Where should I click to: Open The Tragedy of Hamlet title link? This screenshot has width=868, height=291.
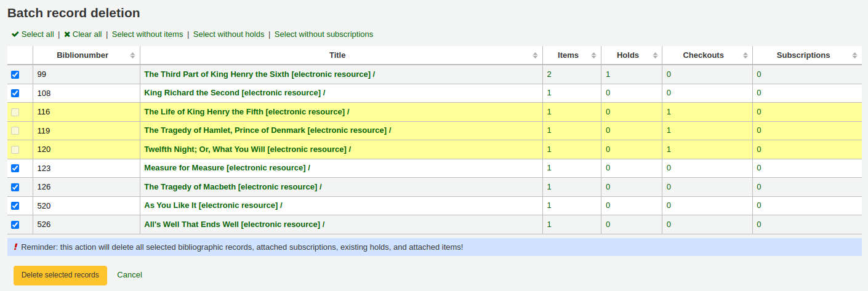coord(267,130)
